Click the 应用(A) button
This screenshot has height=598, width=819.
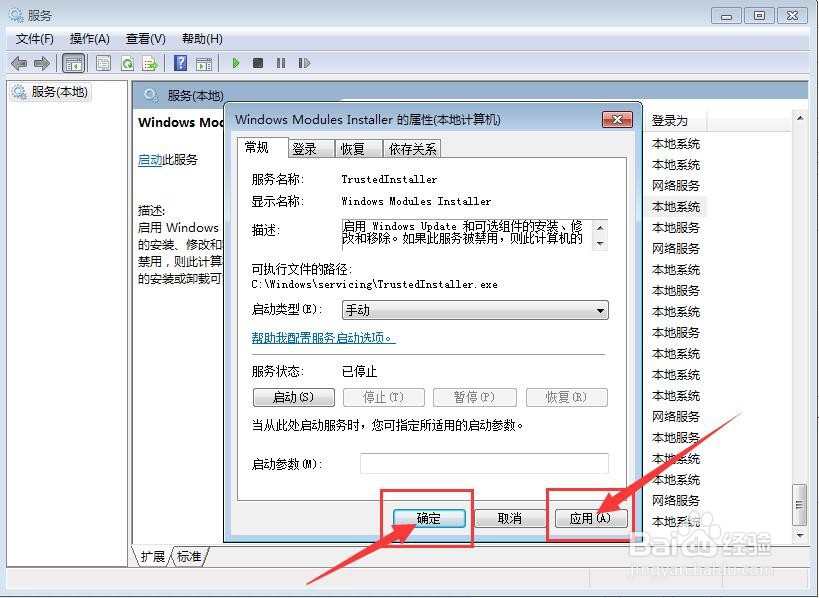[590, 519]
